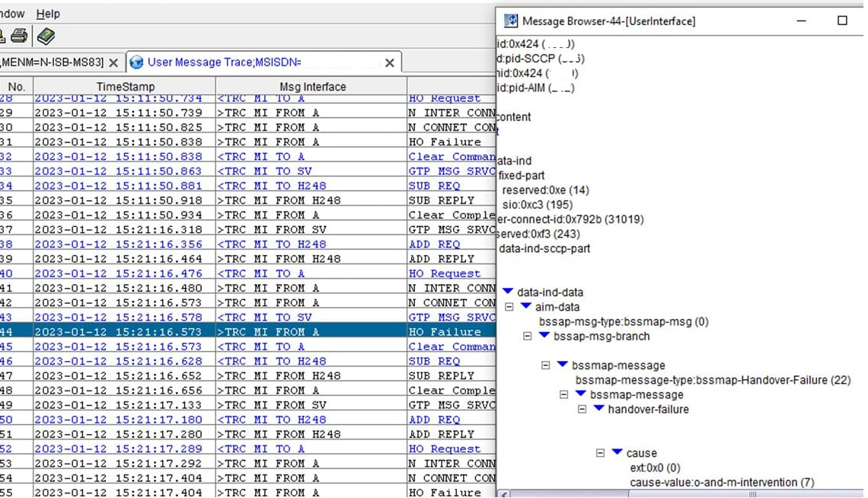Select the reserved:0xe (14) line
868x498 pixels.
(546, 190)
